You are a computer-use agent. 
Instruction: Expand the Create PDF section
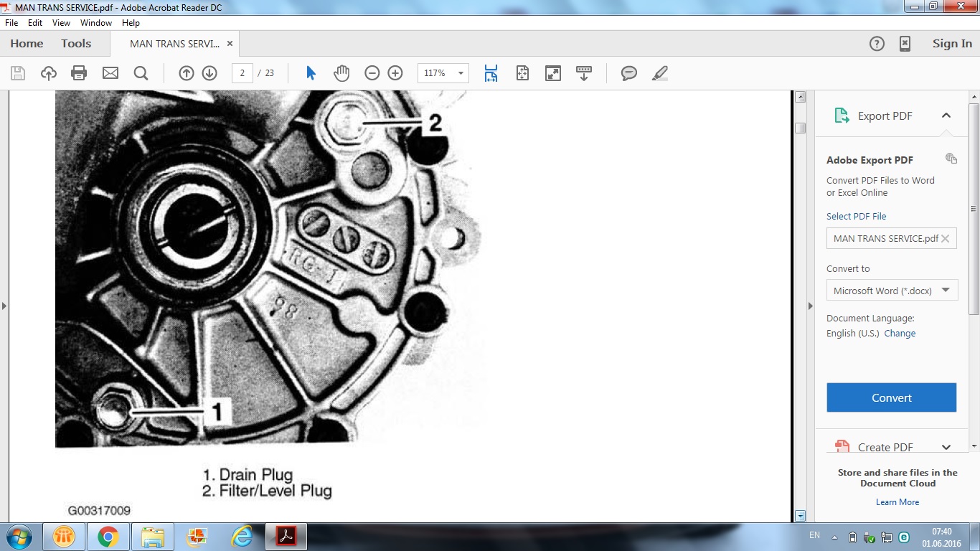tap(946, 447)
